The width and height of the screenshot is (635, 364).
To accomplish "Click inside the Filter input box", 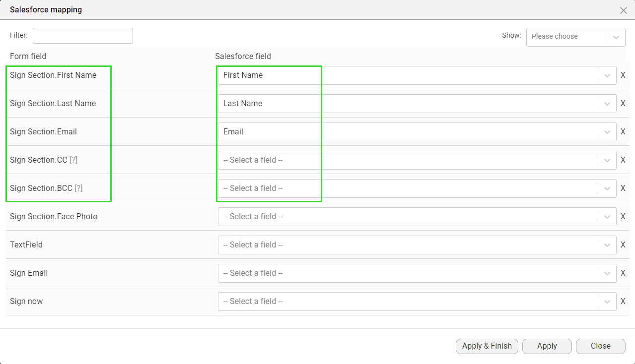I will (x=82, y=35).
